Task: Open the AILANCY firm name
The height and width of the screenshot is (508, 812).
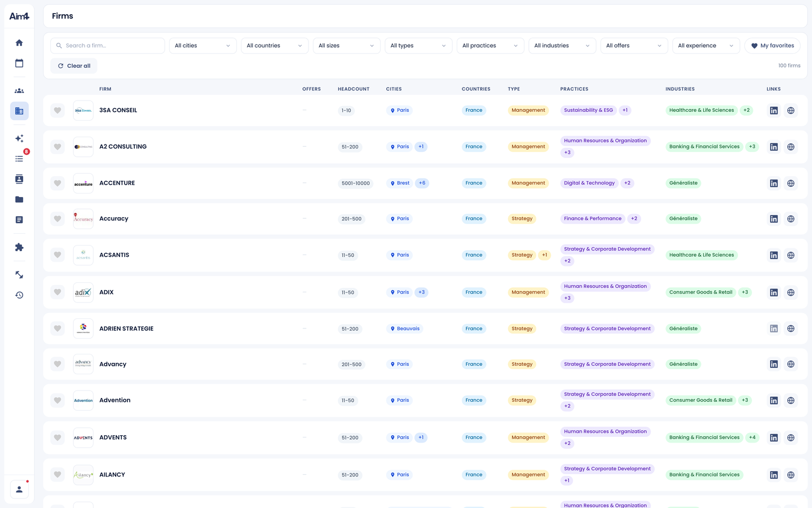Action: tap(112, 475)
